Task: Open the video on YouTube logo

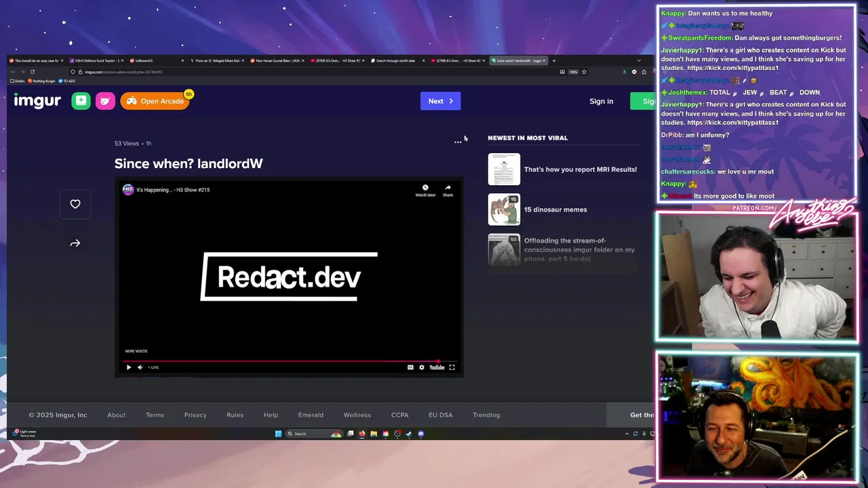Action: 437,367
